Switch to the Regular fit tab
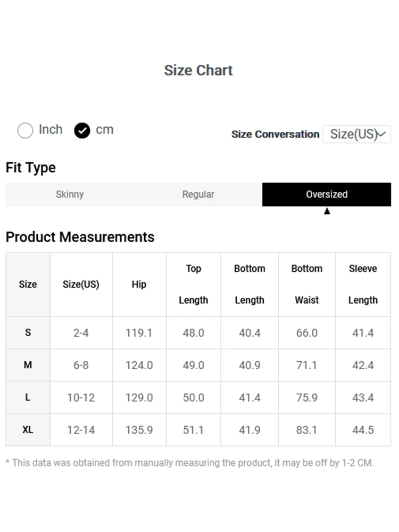399x532 pixels. coord(198,195)
